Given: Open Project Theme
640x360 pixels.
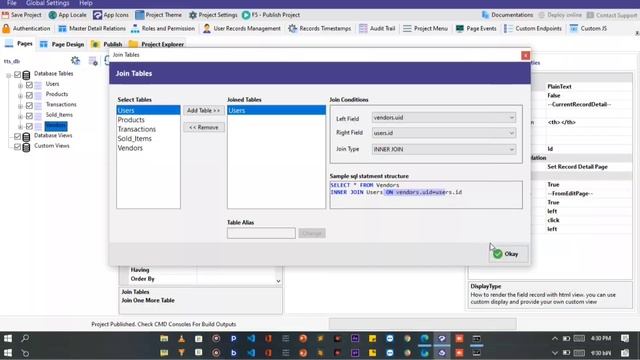Looking at the screenshot, I should tap(158, 15).
